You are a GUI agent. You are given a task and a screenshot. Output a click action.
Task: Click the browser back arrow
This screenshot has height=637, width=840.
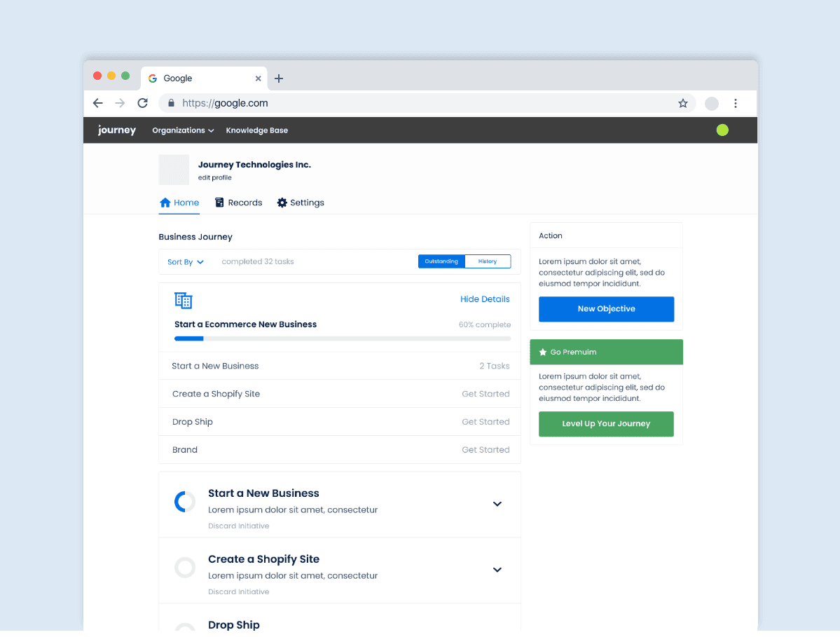click(x=97, y=104)
